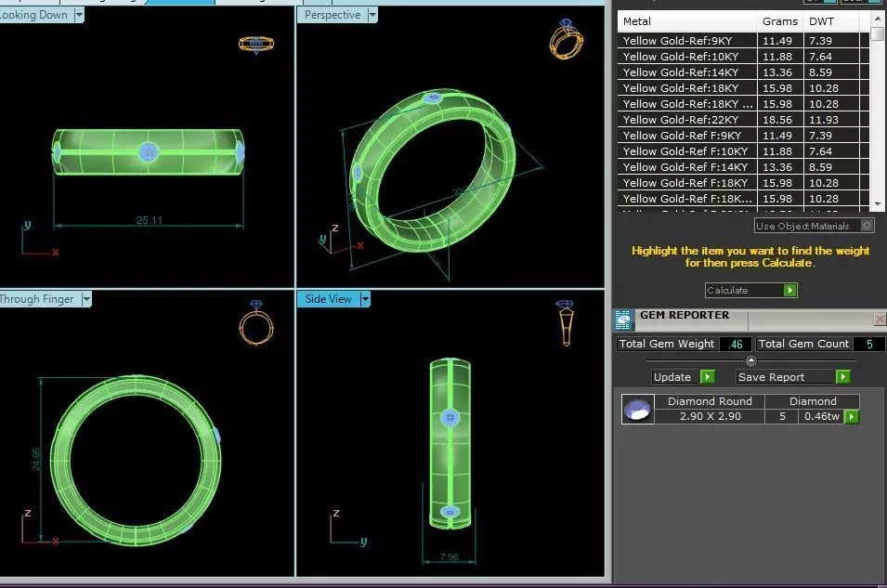Toggle the Use Object Materials option
The width and height of the screenshot is (887, 588).
[867, 225]
